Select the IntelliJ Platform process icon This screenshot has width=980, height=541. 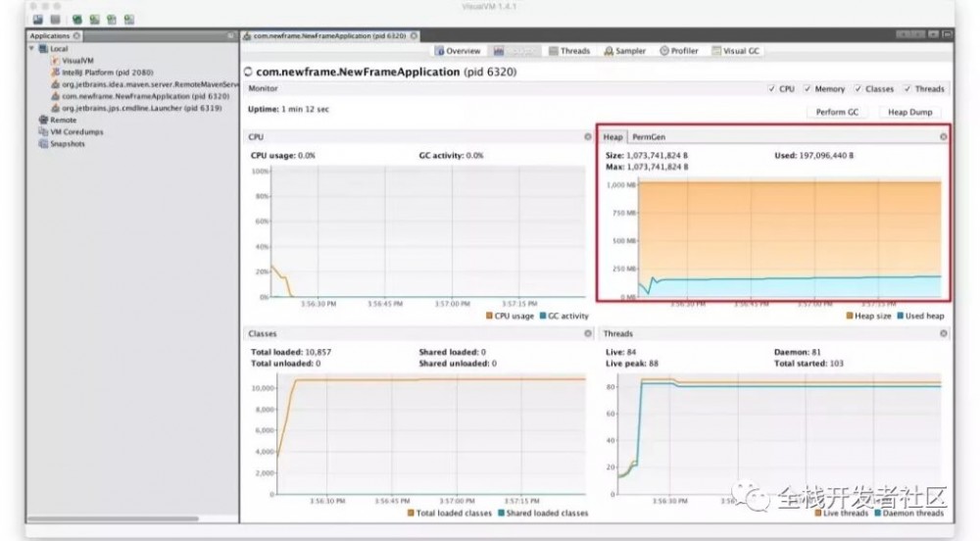pos(55,73)
